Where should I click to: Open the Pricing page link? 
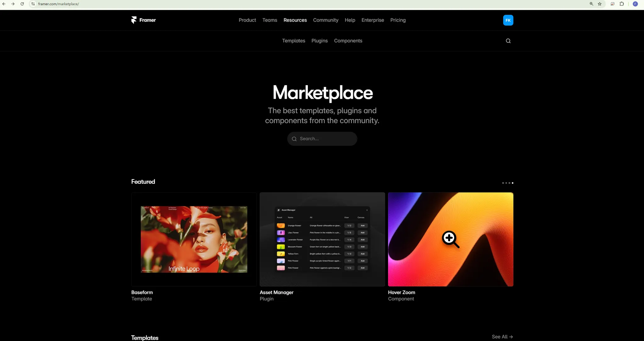398,20
